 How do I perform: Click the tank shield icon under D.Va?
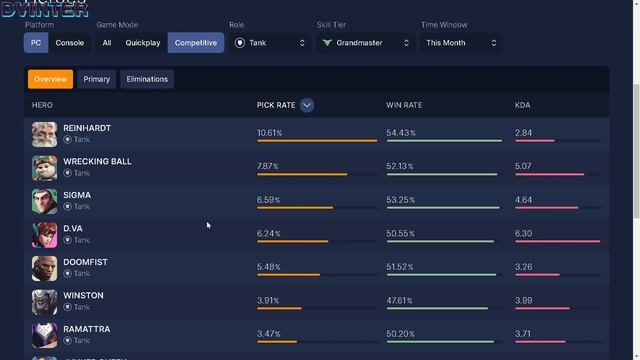67,240
